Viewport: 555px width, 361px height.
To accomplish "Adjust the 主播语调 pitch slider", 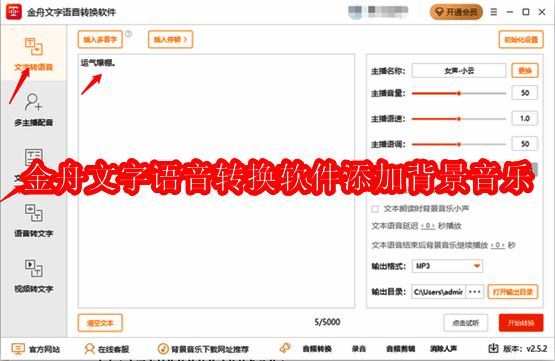I will tap(459, 144).
